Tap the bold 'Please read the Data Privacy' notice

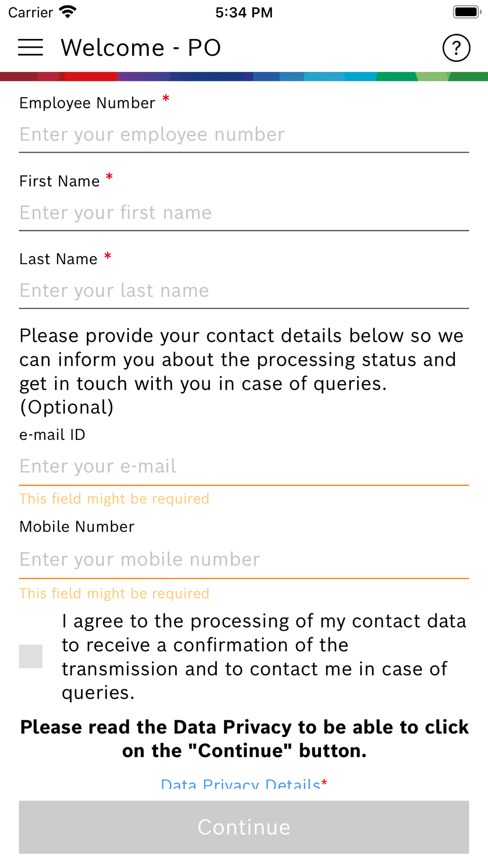[244, 739]
